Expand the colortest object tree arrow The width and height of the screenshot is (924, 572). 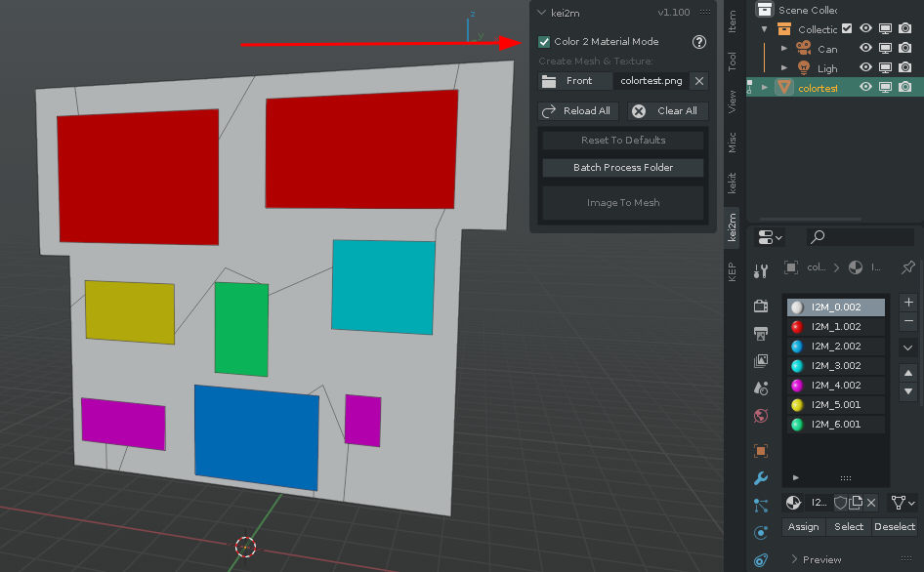click(765, 87)
